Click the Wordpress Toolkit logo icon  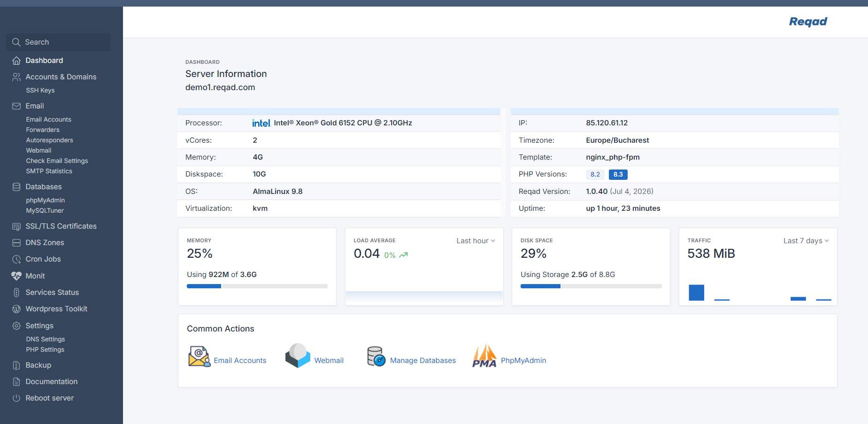(16, 309)
